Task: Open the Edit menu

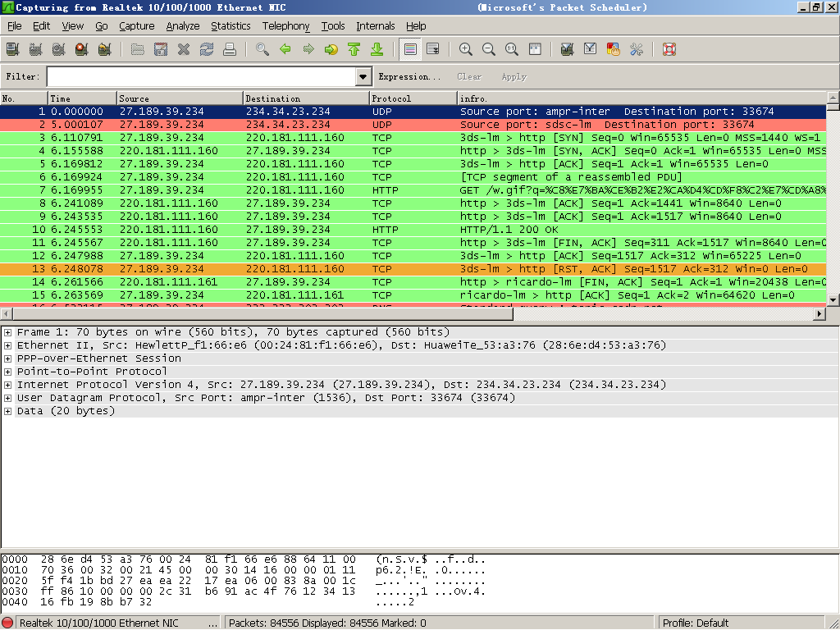Action: pyautogui.click(x=41, y=25)
